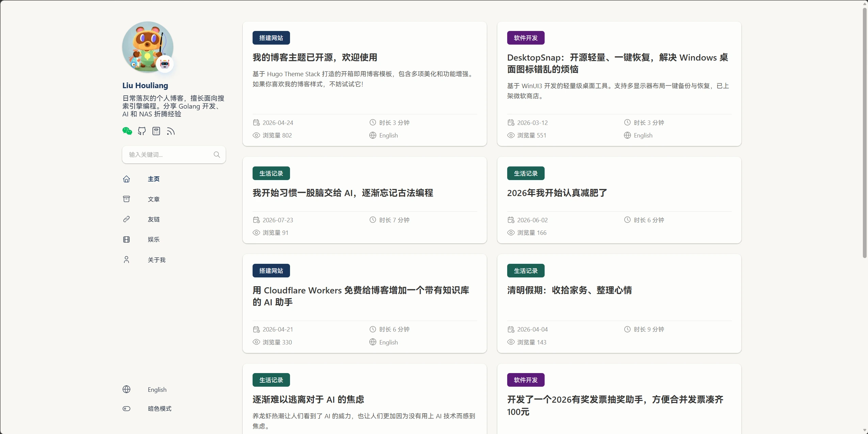Open post 清明假期：收拾家务、整理心情

tap(569, 290)
